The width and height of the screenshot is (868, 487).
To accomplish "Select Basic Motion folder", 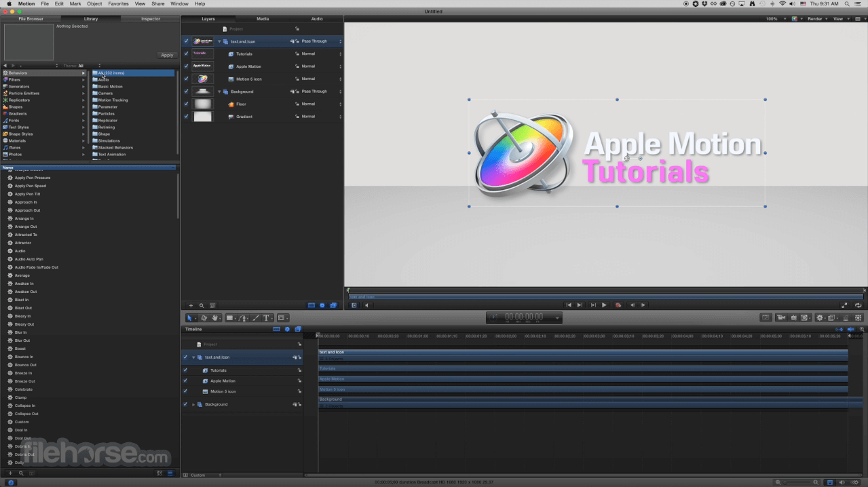I will tap(133, 86).
